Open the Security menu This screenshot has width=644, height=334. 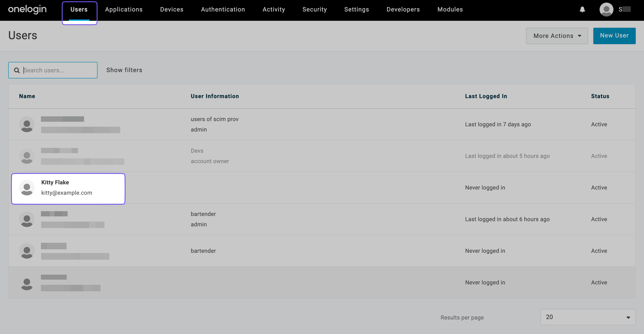coord(314,10)
